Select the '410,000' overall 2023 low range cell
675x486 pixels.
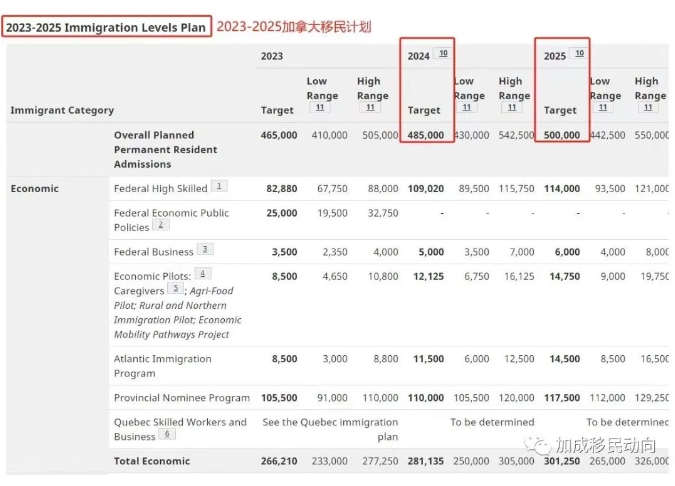tap(329, 135)
